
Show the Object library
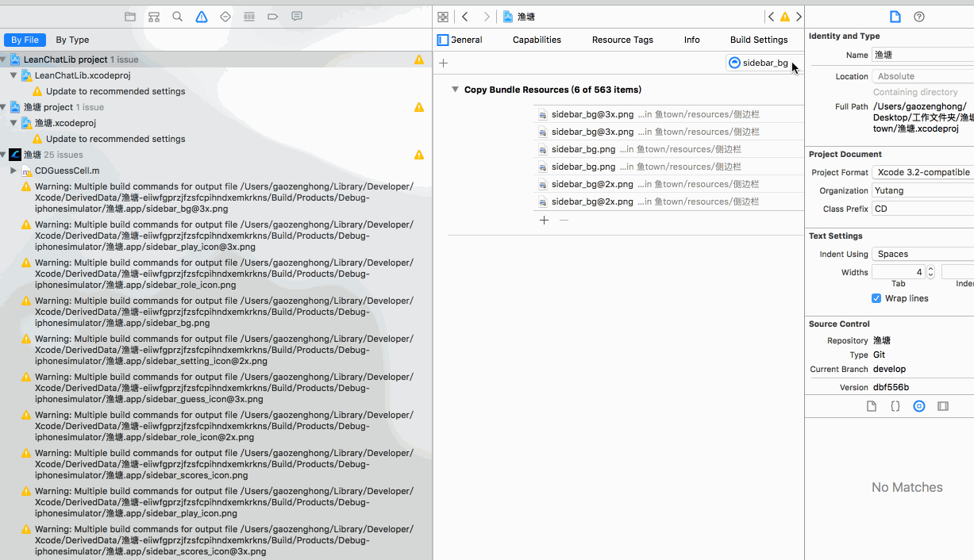click(919, 406)
